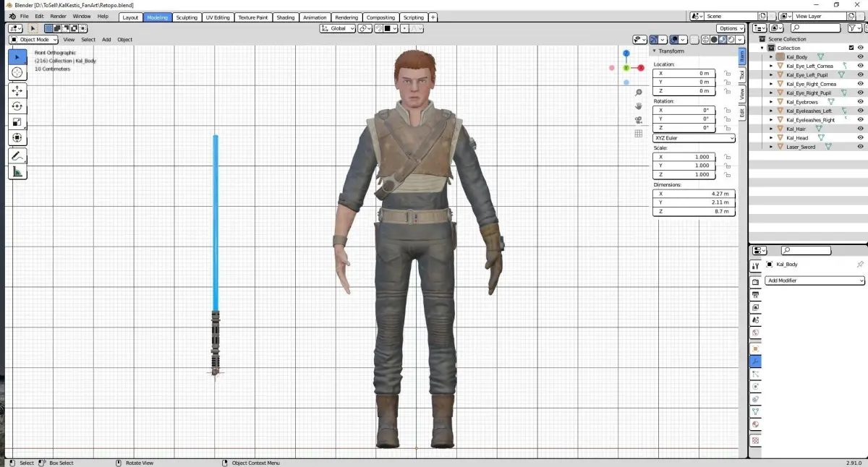Open the Render menu
868x467 pixels.
[58, 16]
